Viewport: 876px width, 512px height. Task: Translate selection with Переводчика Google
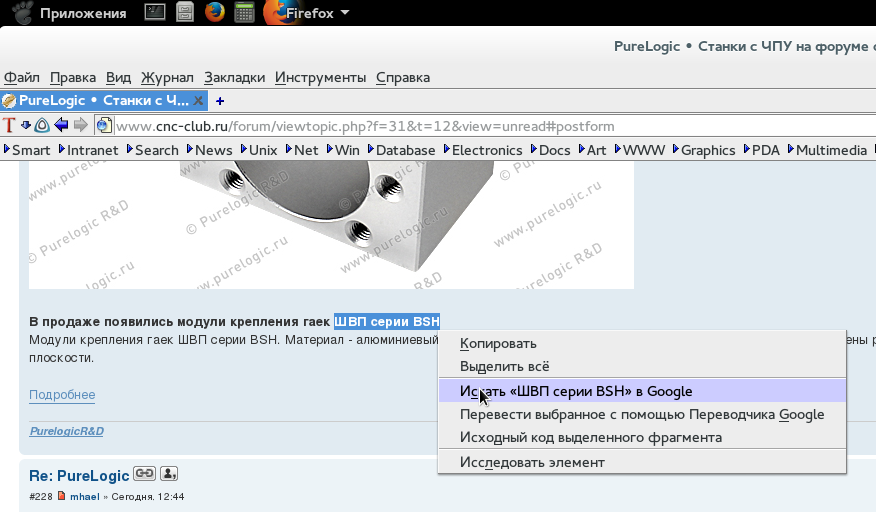pos(642,414)
